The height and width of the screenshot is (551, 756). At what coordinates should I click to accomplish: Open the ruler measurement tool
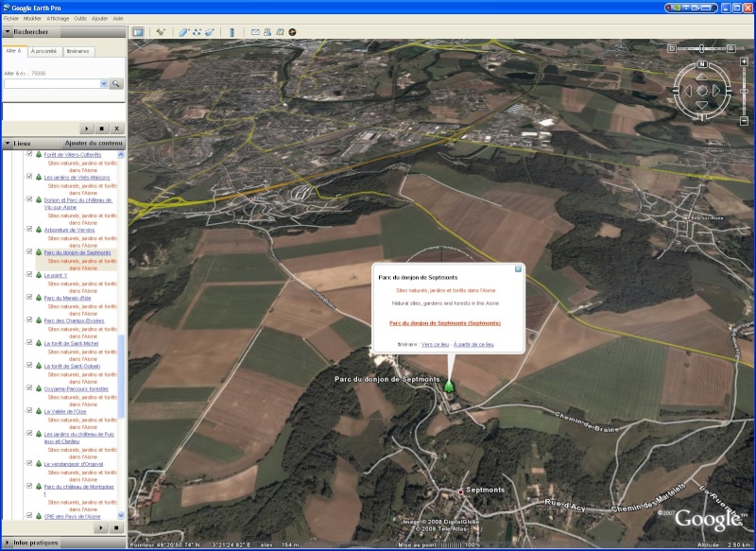pyautogui.click(x=232, y=32)
